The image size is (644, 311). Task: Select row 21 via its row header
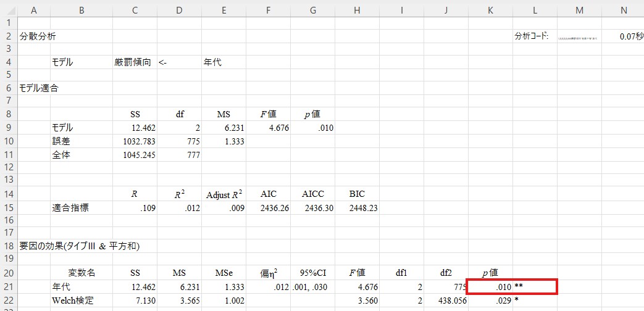9,287
